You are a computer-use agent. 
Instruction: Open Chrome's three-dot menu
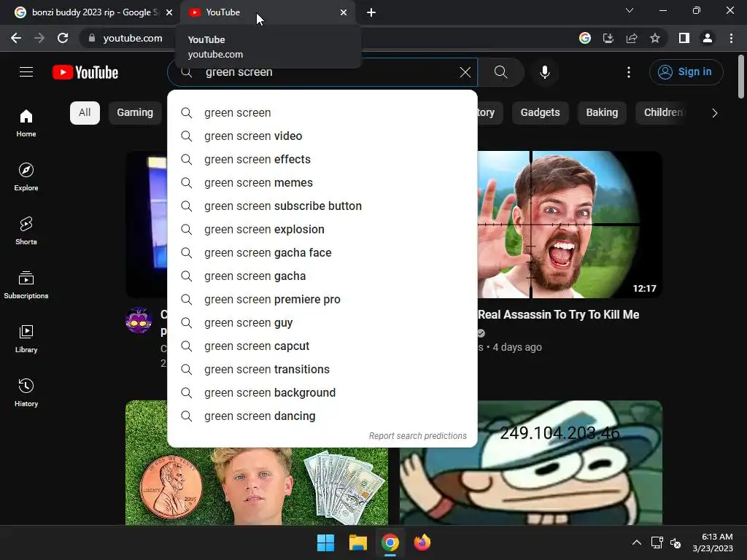coord(731,38)
